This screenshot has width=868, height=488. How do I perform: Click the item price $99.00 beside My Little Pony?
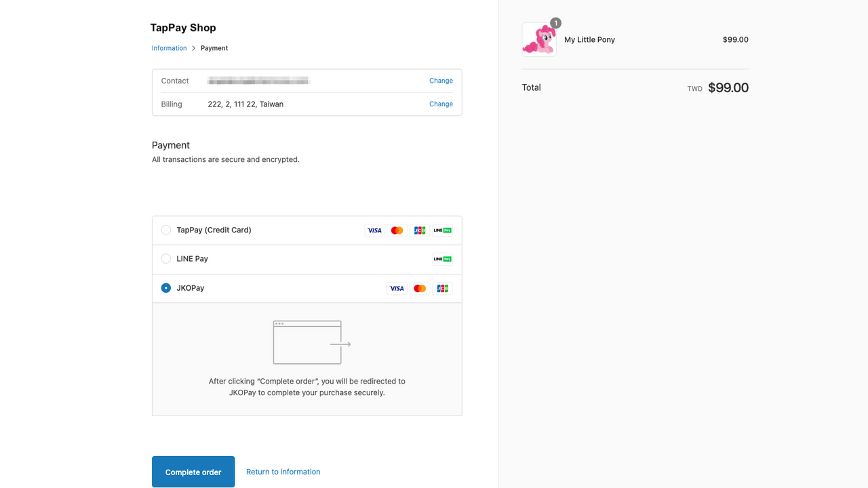pos(736,39)
